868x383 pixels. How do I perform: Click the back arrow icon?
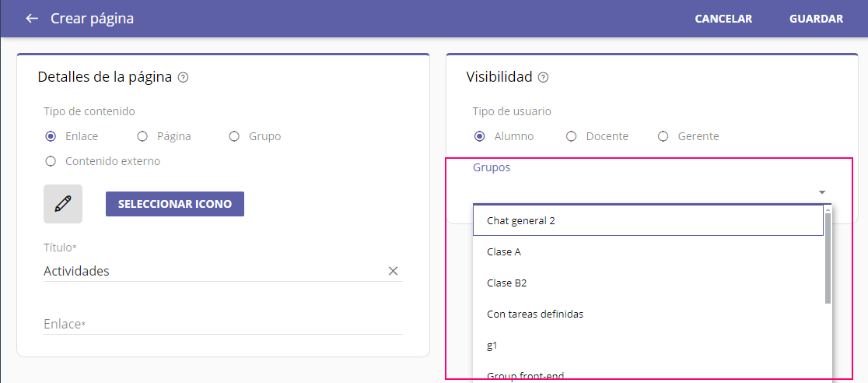click(x=32, y=19)
